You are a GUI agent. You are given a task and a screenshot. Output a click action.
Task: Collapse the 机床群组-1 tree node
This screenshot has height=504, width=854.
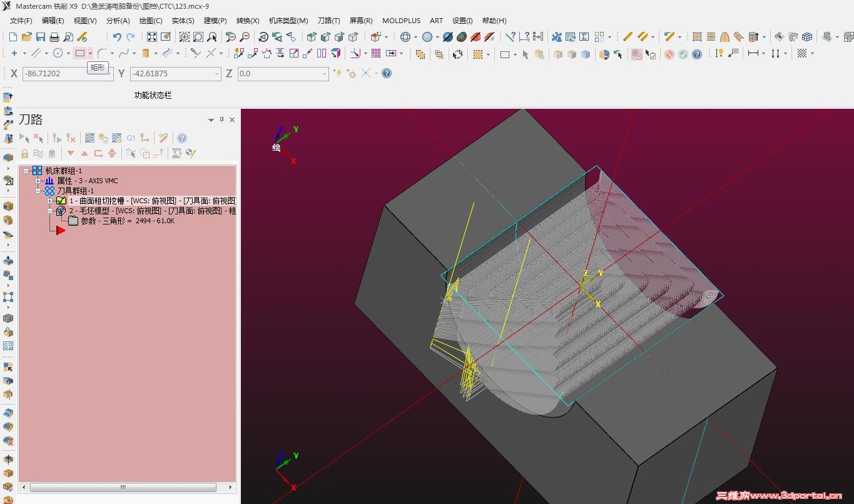(x=26, y=171)
